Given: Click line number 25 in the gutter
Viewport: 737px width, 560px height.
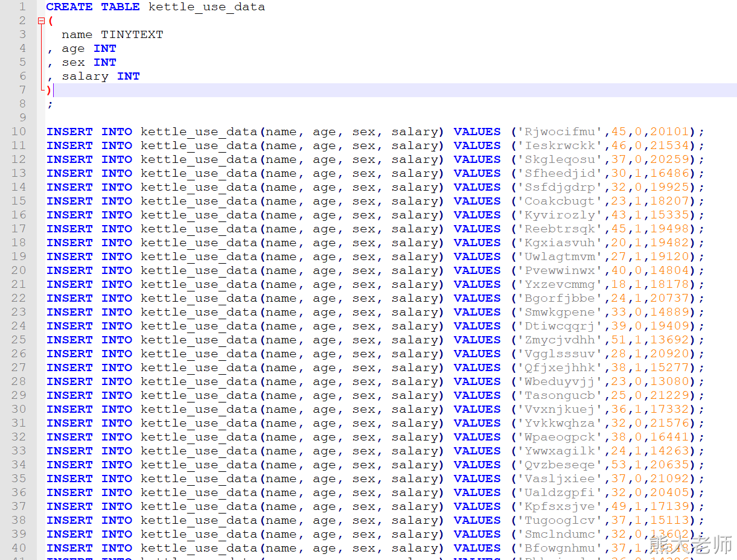Looking at the screenshot, I should (19, 340).
